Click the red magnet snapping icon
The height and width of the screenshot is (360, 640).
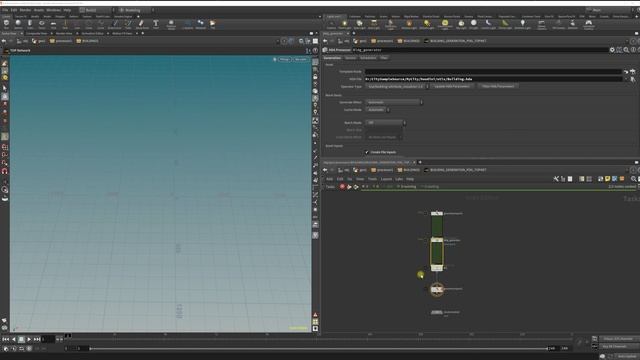[5, 171]
